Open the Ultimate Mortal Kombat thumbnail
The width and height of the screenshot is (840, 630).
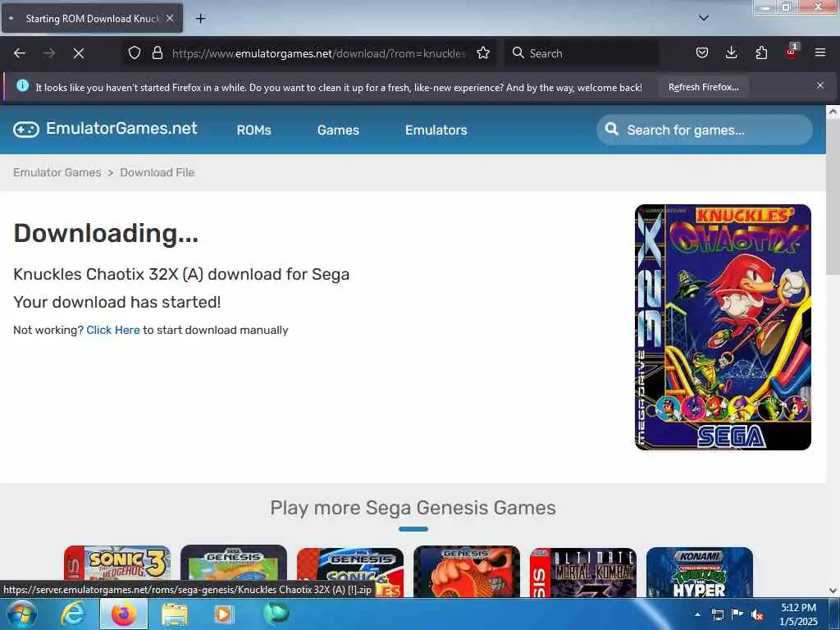pos(583,572)
